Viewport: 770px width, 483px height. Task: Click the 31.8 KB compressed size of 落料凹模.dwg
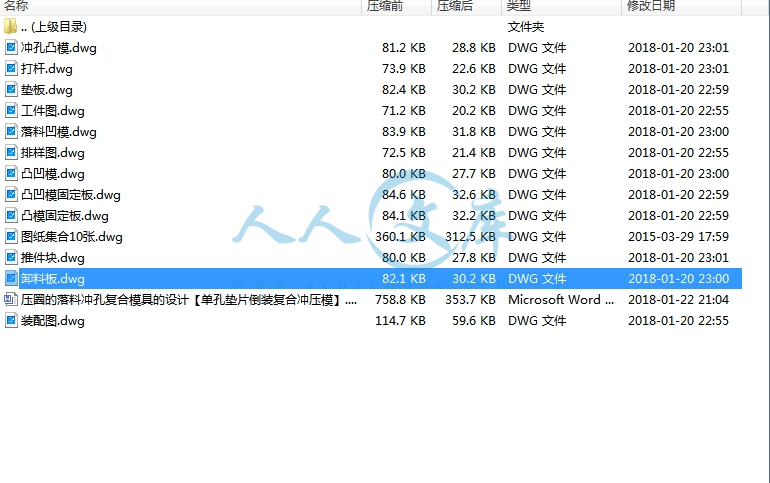(474, 132)
